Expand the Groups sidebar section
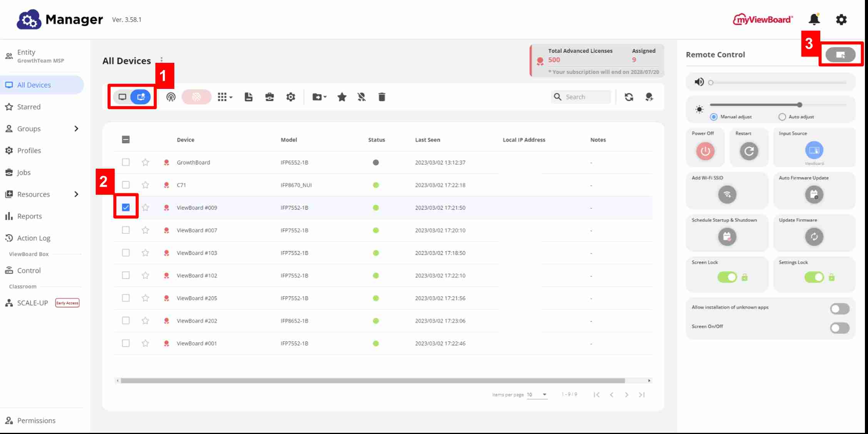Image resolution: width=868 pixels, height=434 pixels. 76,129
